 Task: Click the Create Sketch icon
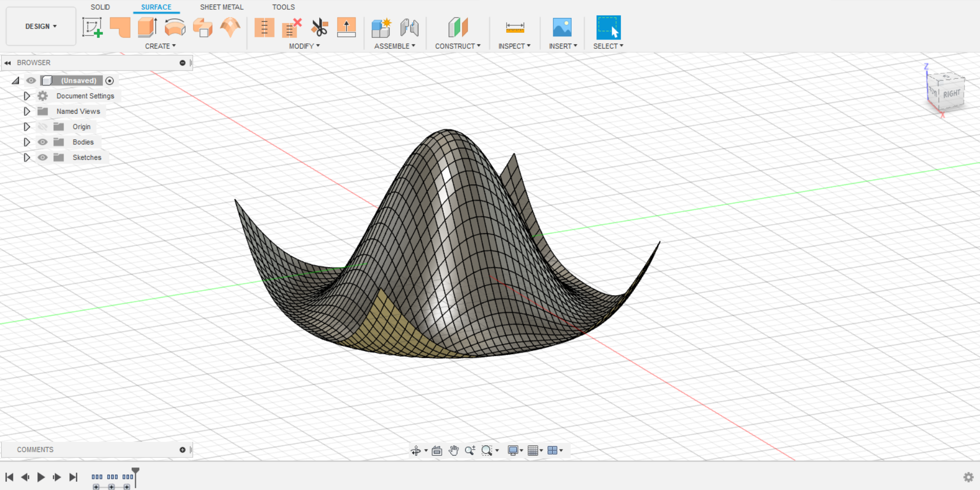tap(92, 28)
